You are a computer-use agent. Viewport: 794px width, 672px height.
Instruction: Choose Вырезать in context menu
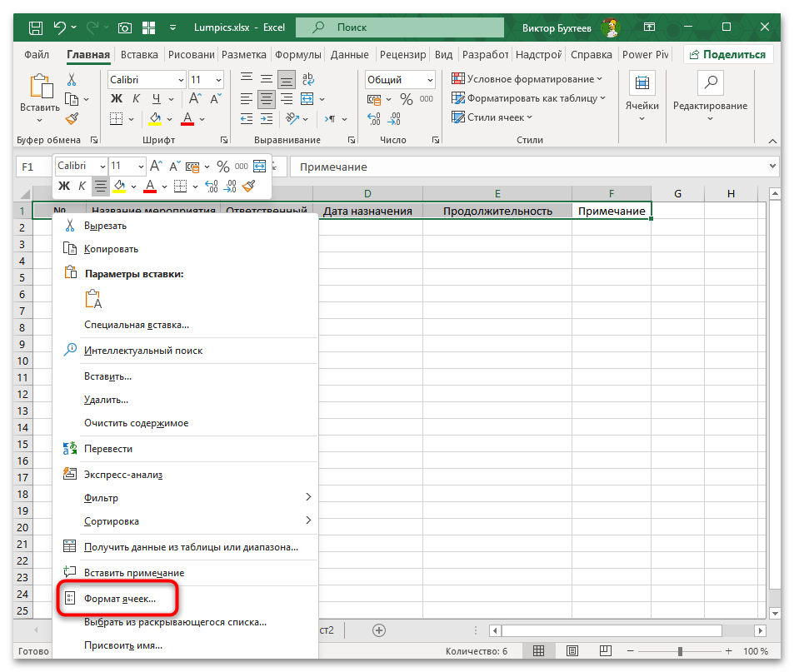pos(185,226)
